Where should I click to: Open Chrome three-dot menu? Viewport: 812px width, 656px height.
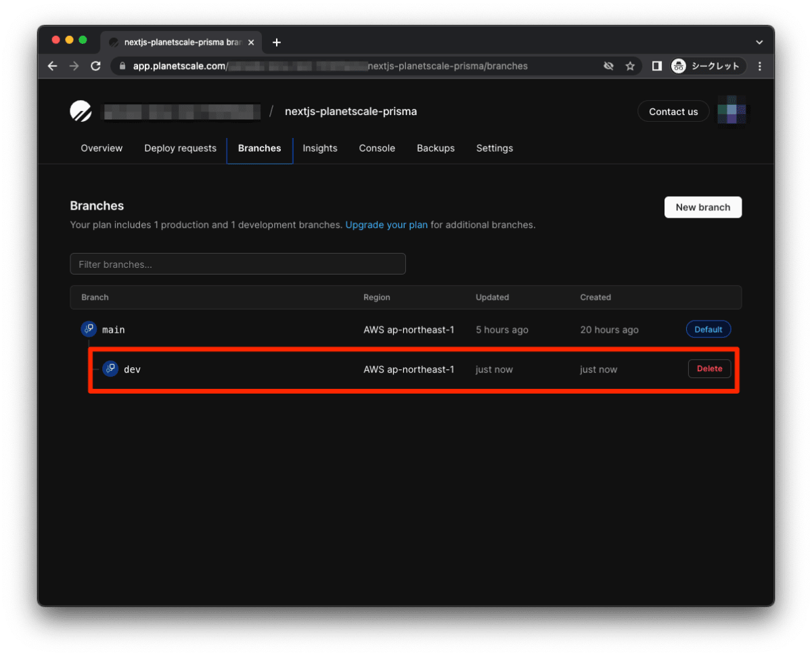point(760,66)
